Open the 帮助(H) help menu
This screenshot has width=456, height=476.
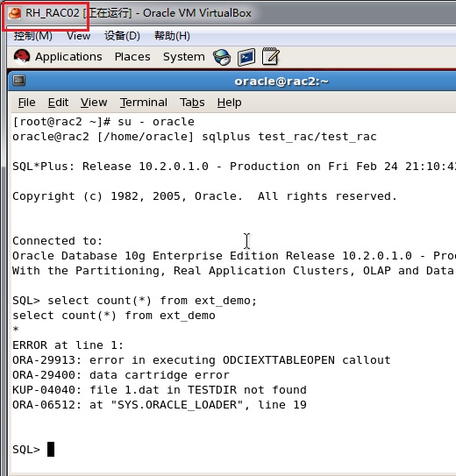click(172, 36)
